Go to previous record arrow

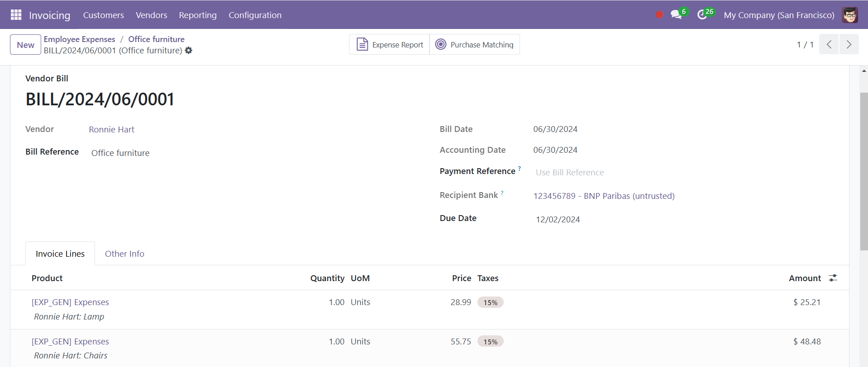pos(829,44)
